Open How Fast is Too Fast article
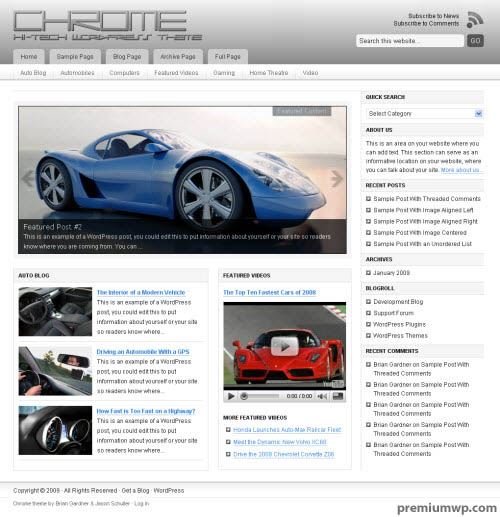This screenshot has width=500, height=517. pos(146,411)
